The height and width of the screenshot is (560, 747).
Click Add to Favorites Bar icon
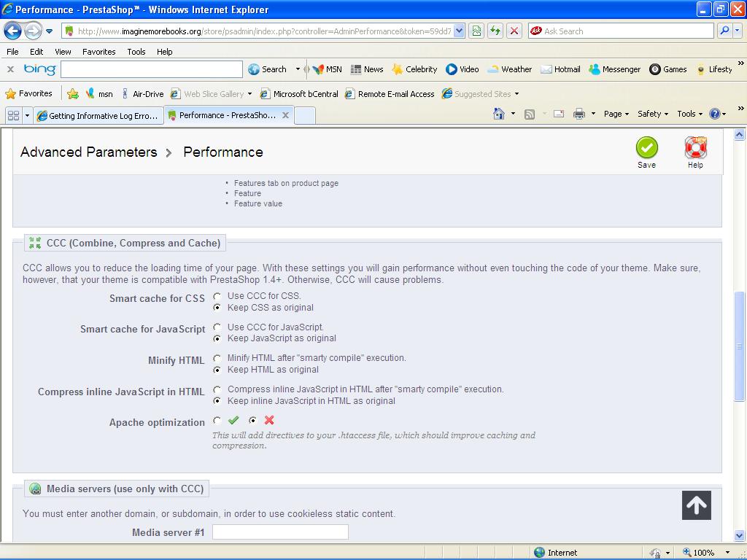[73, 94]
